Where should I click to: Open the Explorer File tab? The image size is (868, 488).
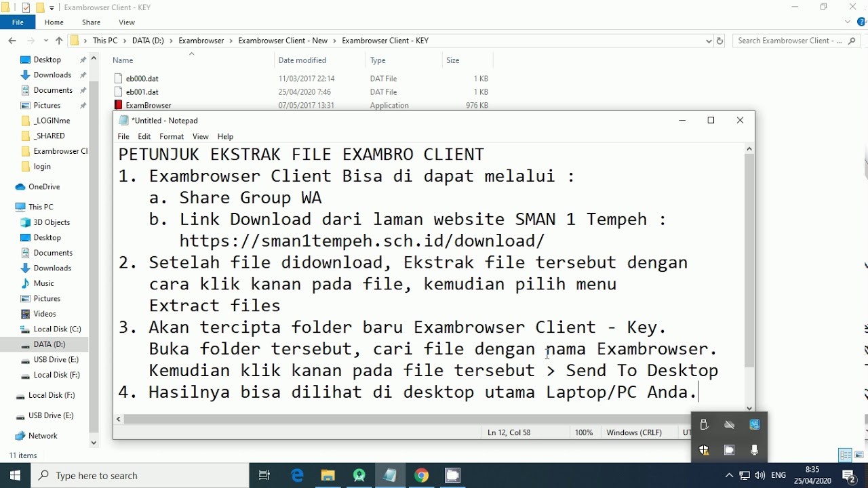coord(18,22)
